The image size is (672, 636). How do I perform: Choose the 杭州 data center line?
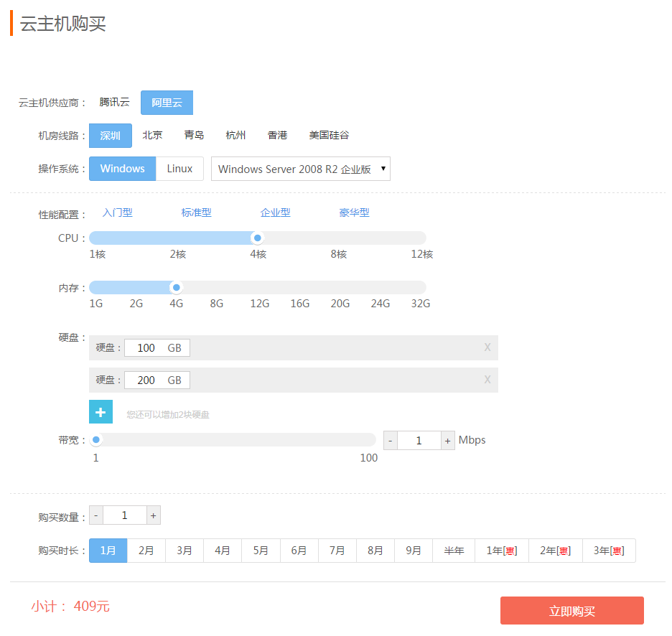[235, 135]
